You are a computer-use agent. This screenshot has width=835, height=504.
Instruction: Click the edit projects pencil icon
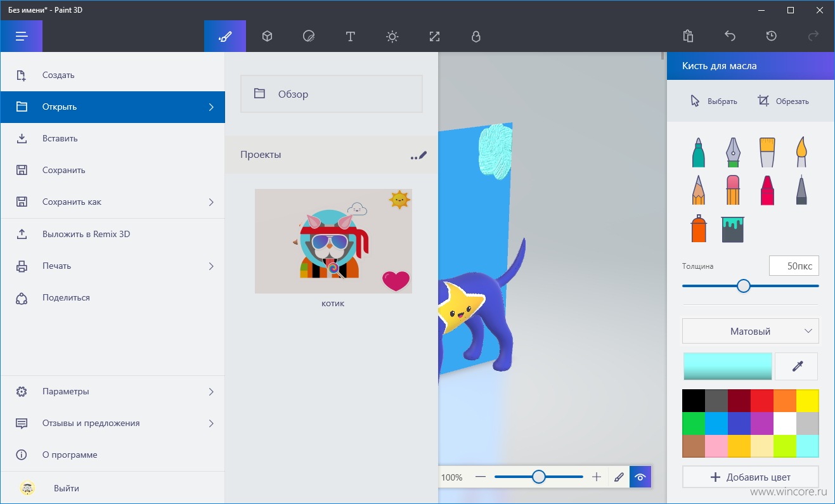pyautogui.click(x=419, y=155)
